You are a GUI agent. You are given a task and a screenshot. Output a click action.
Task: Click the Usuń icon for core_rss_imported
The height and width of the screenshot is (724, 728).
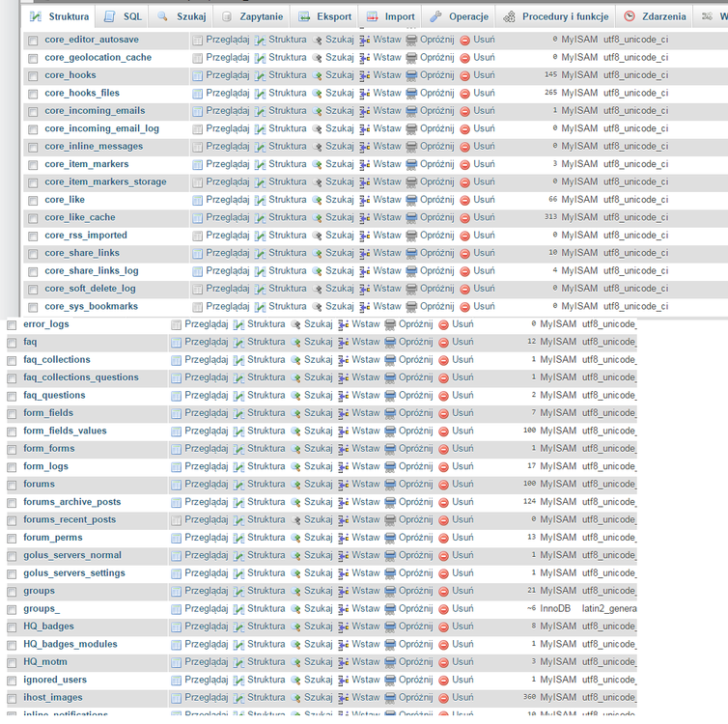[464, 236]
